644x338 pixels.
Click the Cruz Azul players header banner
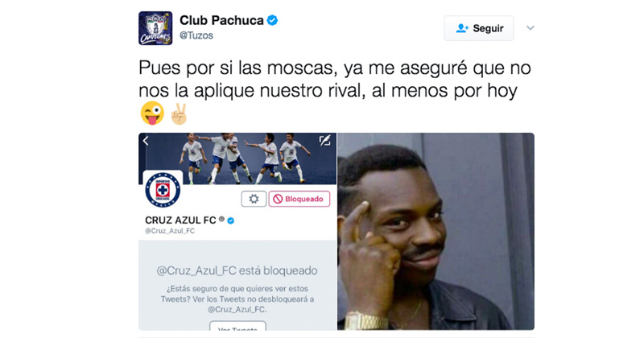237,159
